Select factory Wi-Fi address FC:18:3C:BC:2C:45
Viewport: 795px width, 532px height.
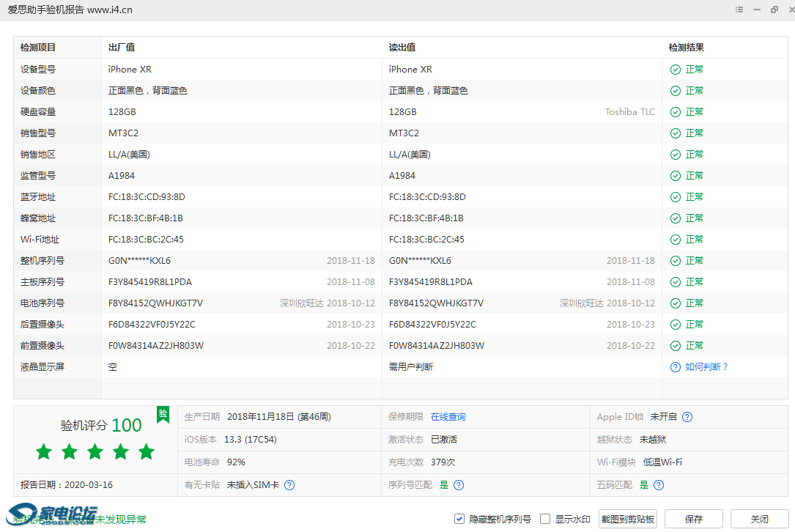coord(146,240)
